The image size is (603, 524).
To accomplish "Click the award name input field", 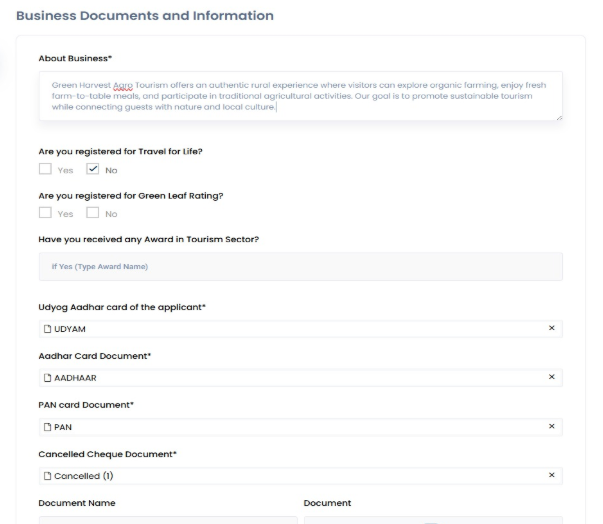I will pos(300,266).
